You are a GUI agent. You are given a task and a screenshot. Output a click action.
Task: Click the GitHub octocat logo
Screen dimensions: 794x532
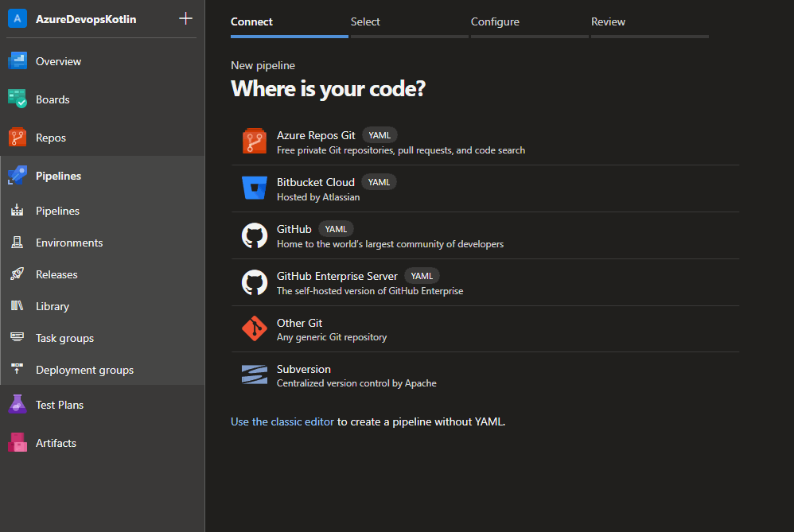click(254, 235)
